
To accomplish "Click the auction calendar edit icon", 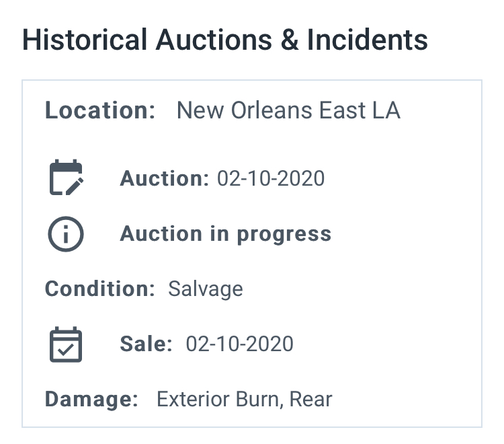I will pos(67,178).
